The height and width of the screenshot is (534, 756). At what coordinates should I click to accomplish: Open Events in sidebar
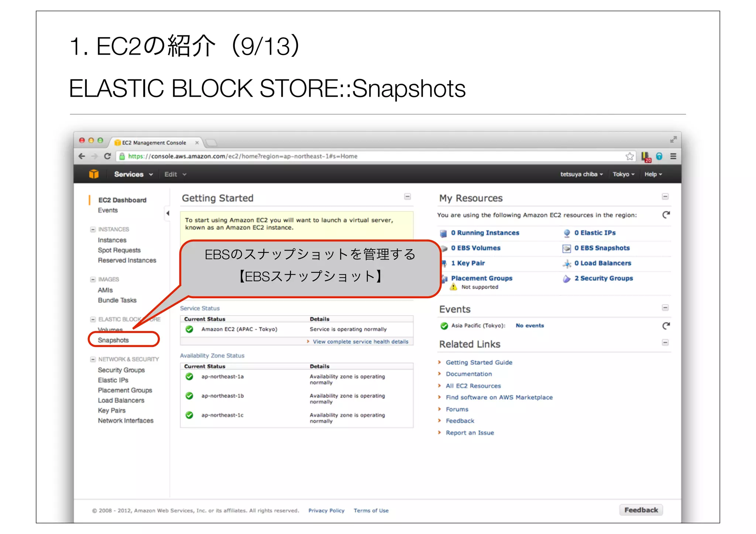[x=108, y=210]
